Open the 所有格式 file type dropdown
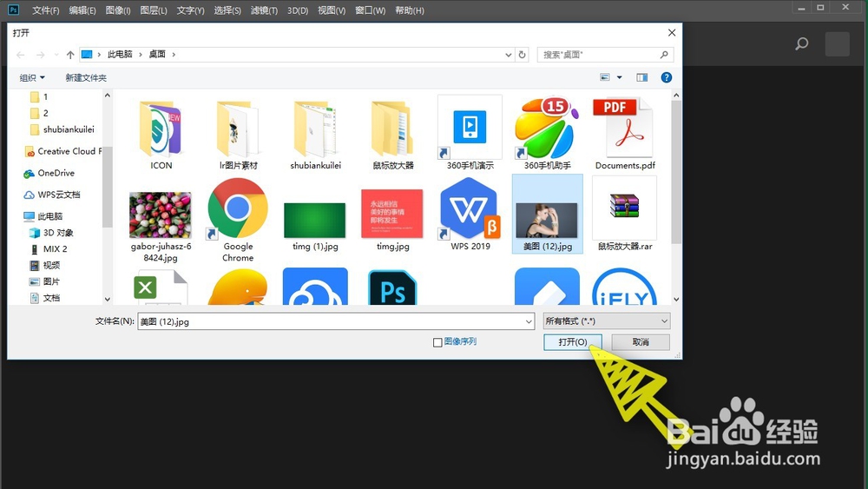The width and height of the screenshot is (868, 489). click(606, 321)
